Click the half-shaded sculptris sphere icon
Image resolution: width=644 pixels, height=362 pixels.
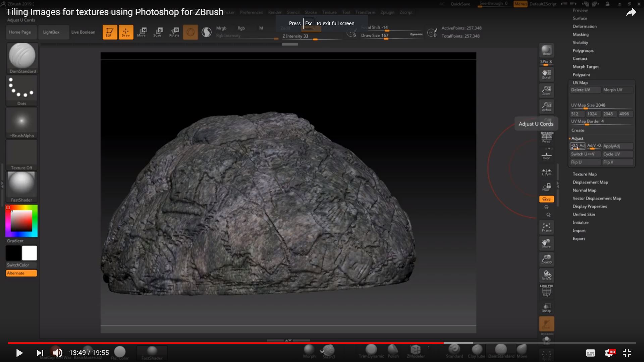pyautogui.click(x=207, y=32)
